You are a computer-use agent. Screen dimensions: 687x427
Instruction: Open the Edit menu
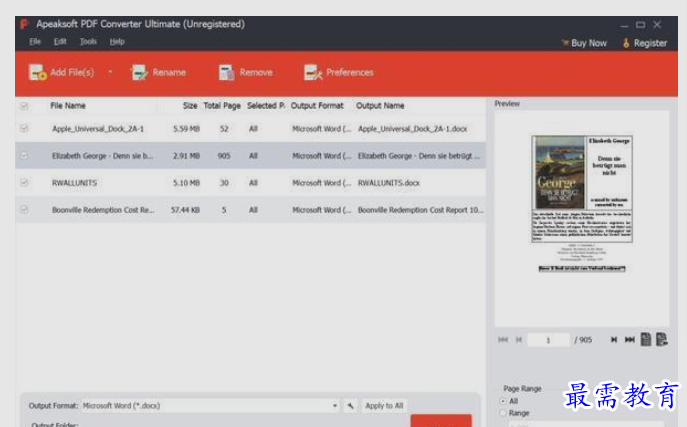60,42
